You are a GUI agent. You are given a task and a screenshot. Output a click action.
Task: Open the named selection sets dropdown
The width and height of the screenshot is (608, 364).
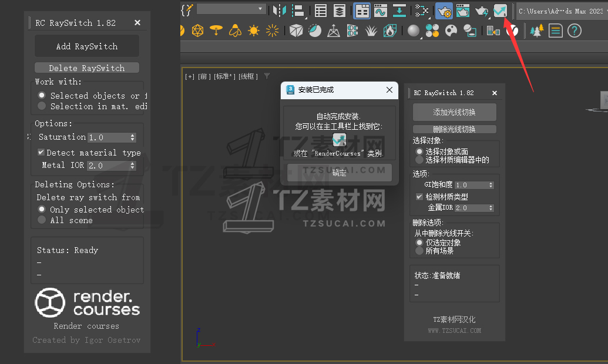231,9
